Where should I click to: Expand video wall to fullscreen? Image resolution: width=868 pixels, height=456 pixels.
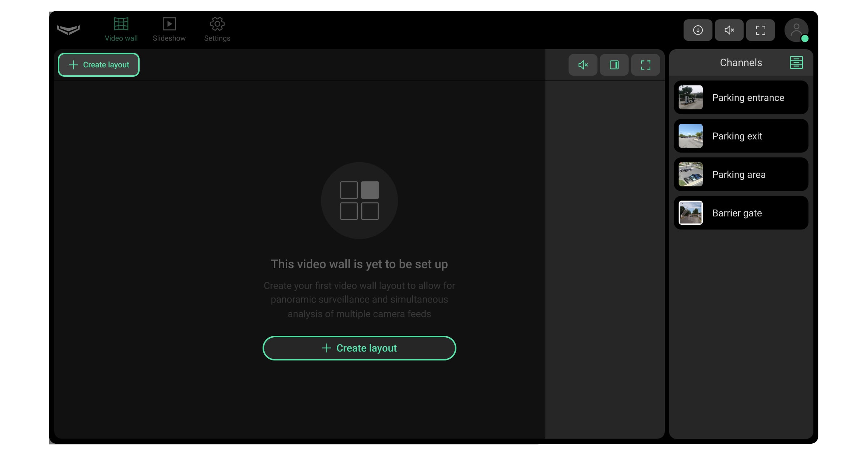[646, 65]
